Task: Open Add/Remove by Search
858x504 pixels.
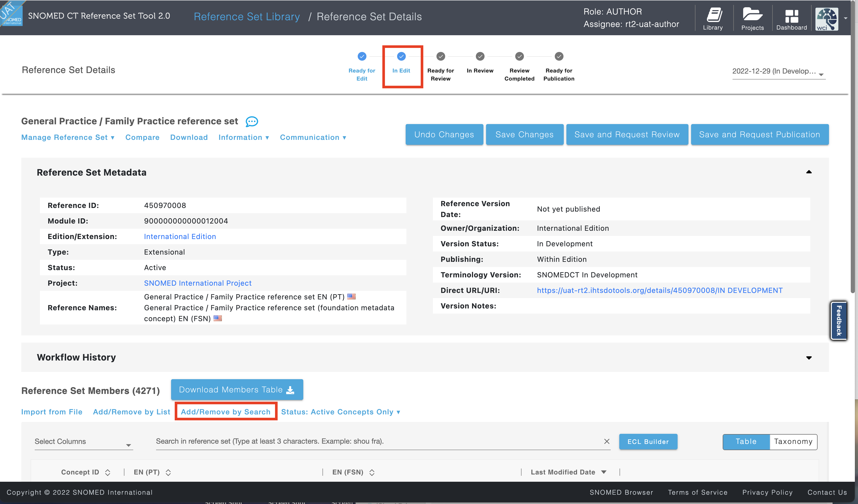Action: (226, 412)
